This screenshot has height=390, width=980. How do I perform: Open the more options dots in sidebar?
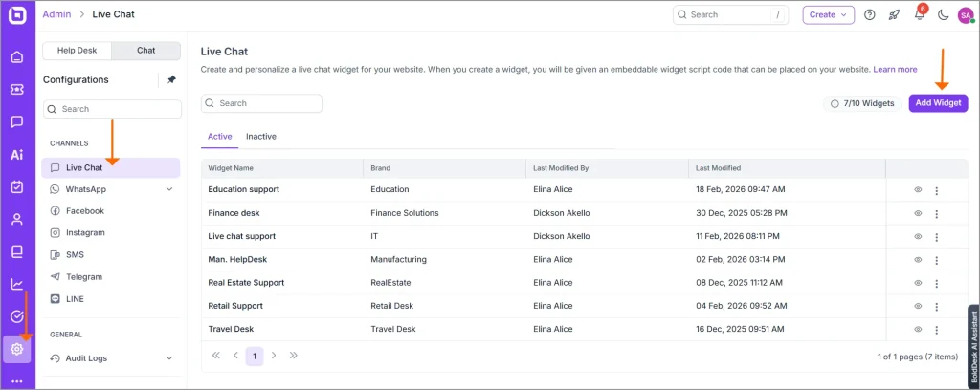click(17, 381)
